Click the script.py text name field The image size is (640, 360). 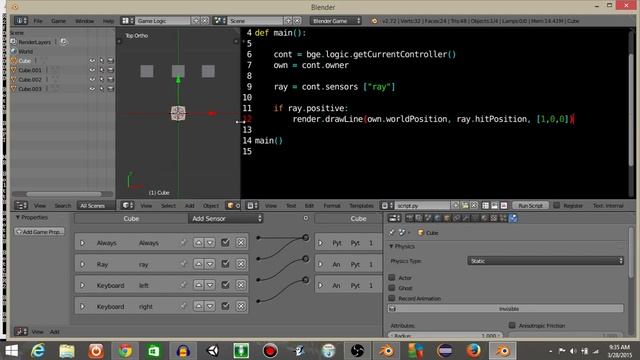(x=422, y=205)
